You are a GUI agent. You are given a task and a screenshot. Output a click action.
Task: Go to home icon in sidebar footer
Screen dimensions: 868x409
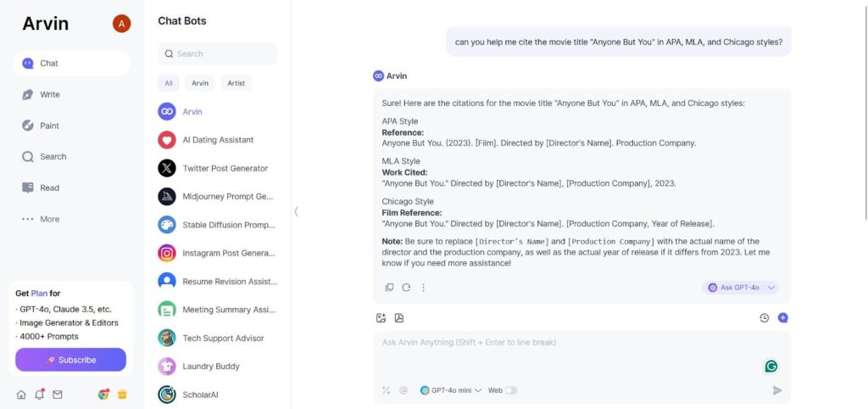(21, 395)
